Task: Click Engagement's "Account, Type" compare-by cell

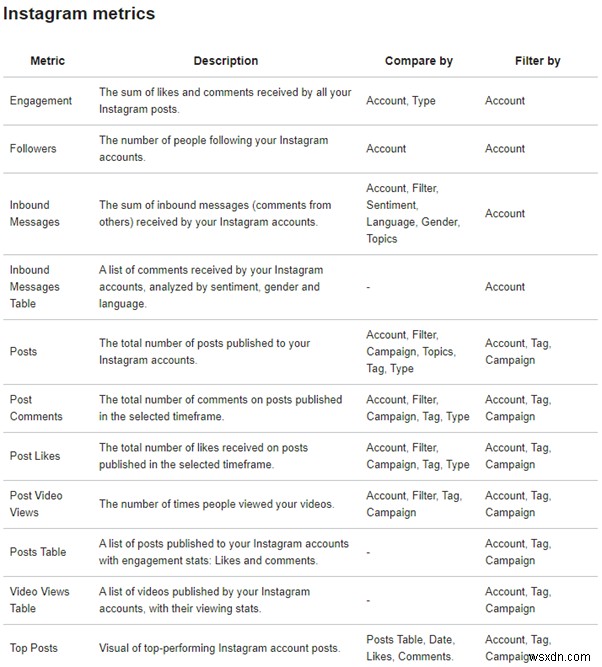Action: click(401, 101)
